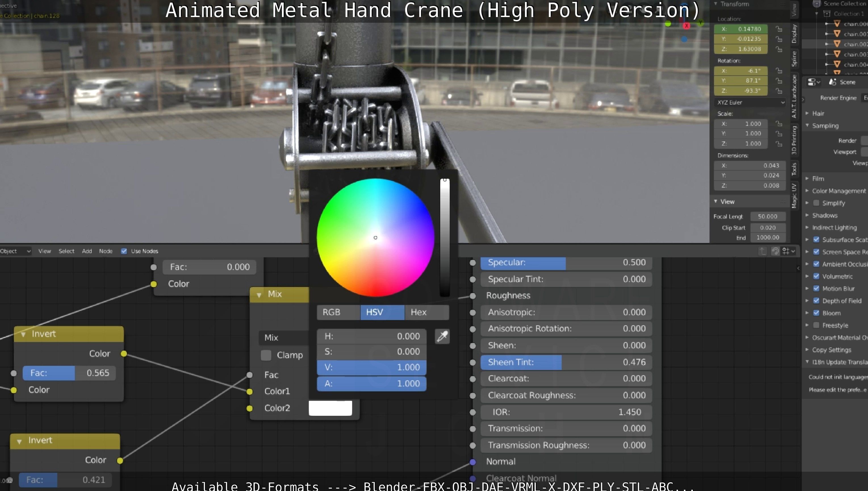Open the Spline sidebar tab
Viewport: 868px width, 491px height.
(x=794, y=59)
